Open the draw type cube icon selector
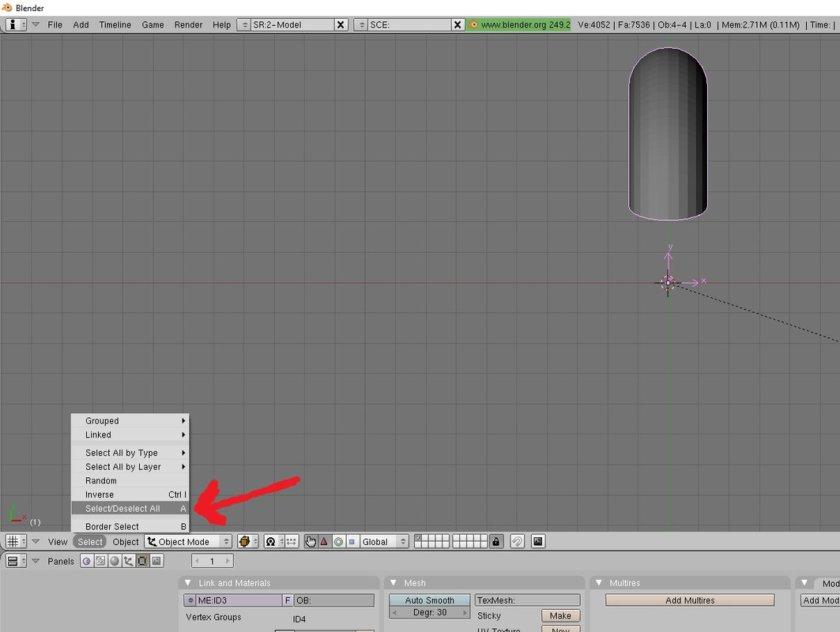This screenshot has height=632, width=840. point(247,541)
